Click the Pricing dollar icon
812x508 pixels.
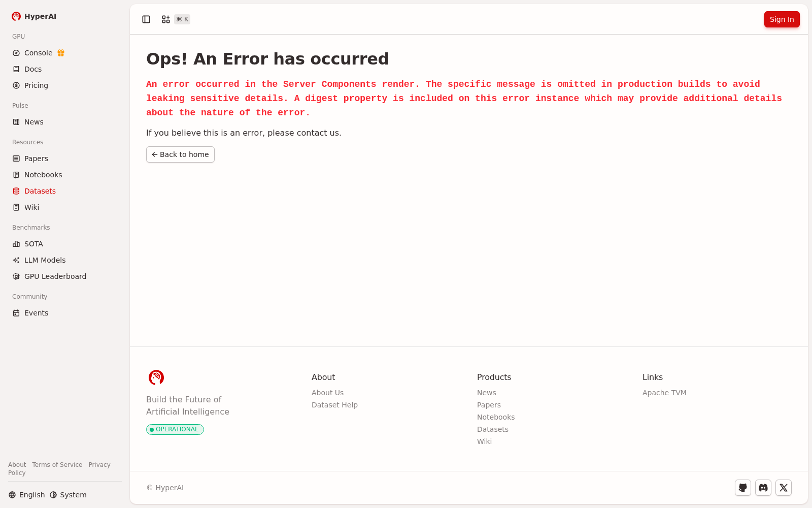point(16,85)
